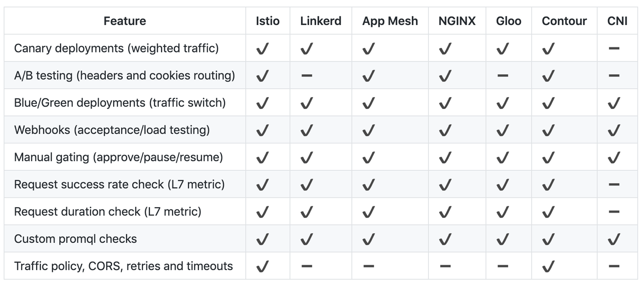The image size is (644, 287).
Task: Click the Custom promql checks row label
Action: pyautogui.click(x=75, y=239)
